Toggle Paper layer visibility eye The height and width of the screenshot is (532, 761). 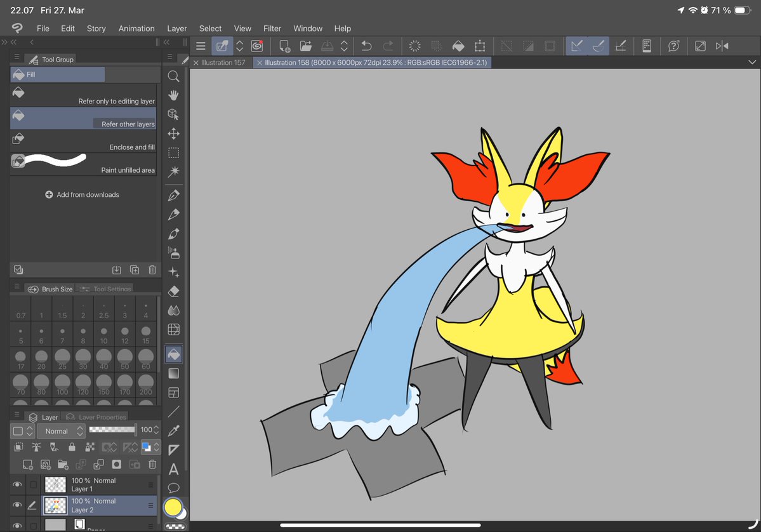pyautogui.click(x=17, y=526)
